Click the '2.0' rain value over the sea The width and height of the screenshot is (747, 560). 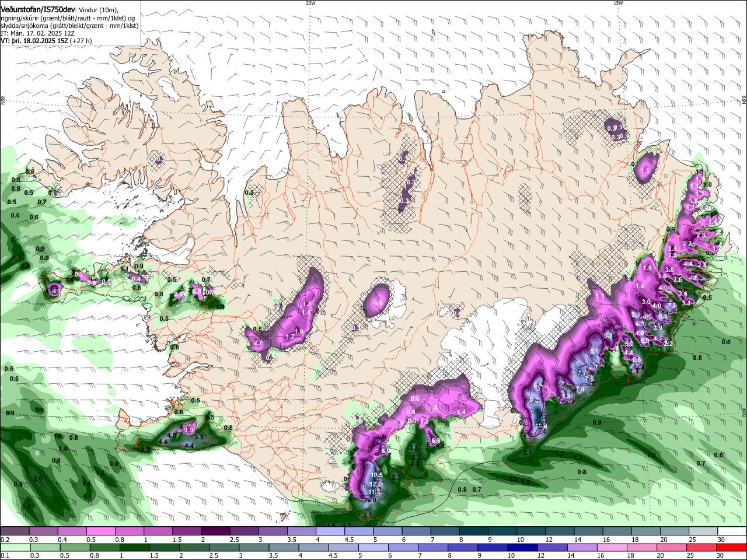[38, 478]
